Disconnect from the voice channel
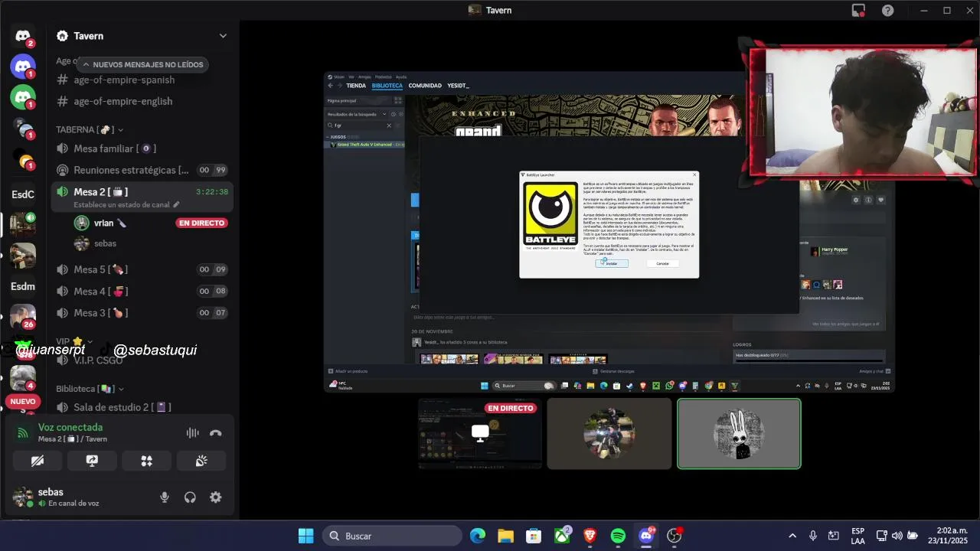The image size is (980, 551). click(x=216, y=433)
